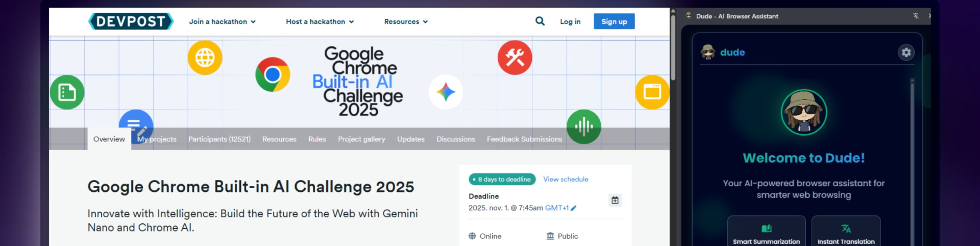Open Dude settings gear icon
980x246 pixels.
pyautogui.click(x=906, y=52)
